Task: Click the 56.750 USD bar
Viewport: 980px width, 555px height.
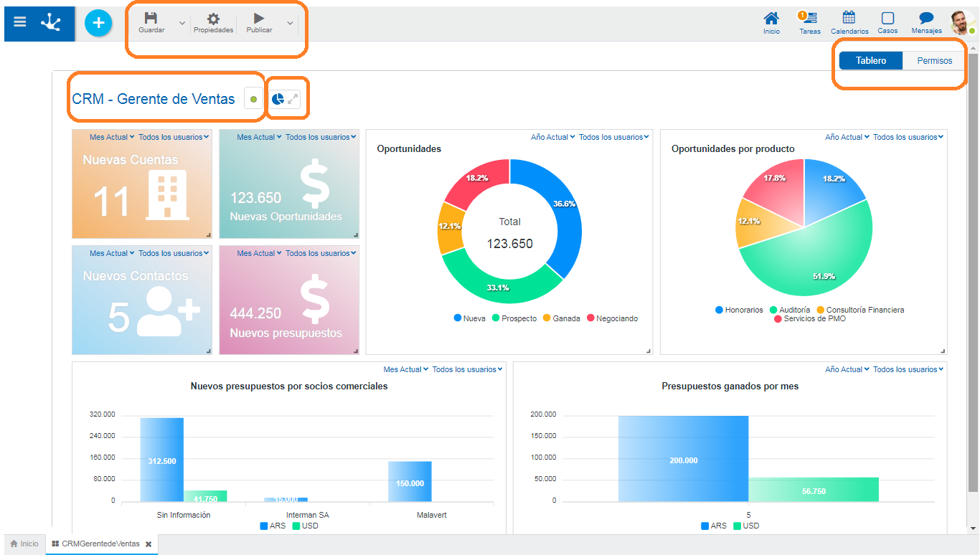Action: [x=814, y=490]
